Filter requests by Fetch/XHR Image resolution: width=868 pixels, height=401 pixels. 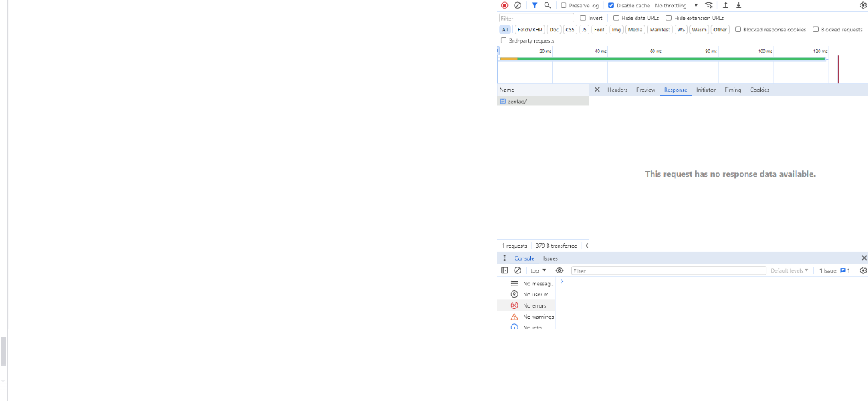530,30
